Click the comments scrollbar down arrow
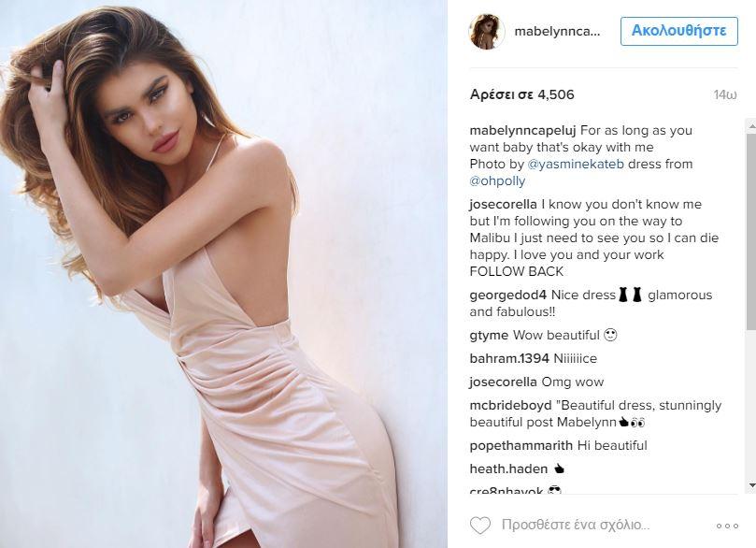The width and height of the screenshot is (756, 548). [x=751, y=484]
